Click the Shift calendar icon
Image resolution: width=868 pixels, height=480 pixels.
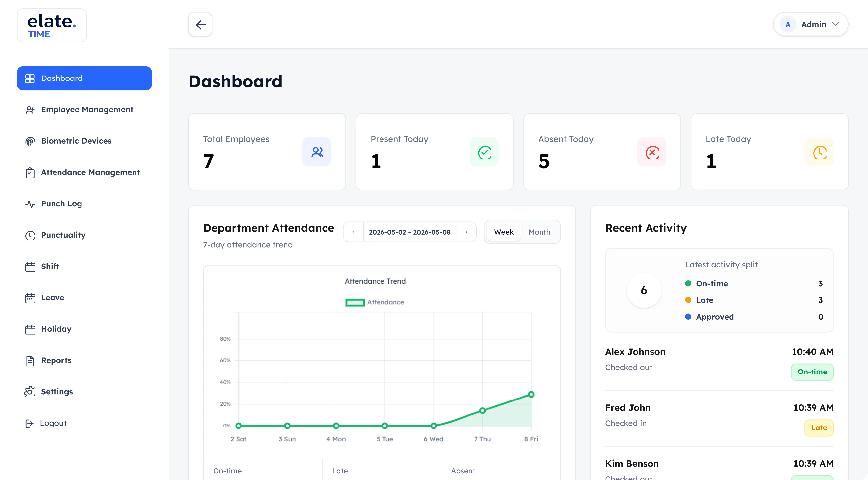click(x=30, y=267)
